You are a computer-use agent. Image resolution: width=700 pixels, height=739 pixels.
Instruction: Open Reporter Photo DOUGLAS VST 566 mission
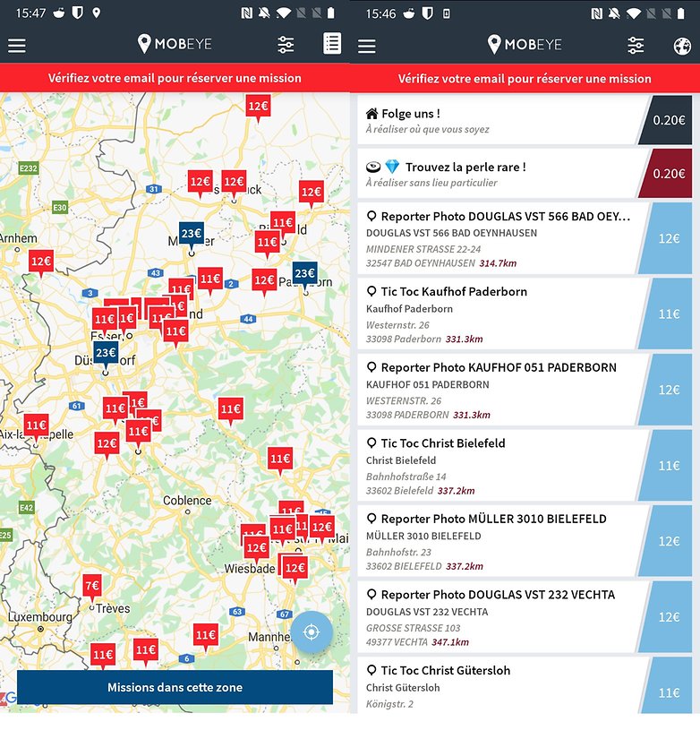(525, 238)
